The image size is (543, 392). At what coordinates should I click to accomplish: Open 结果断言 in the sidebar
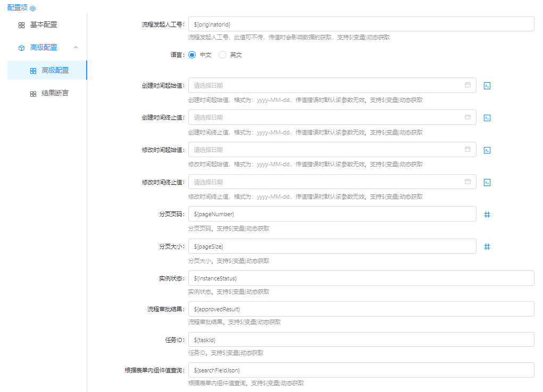tap(55, 93)
